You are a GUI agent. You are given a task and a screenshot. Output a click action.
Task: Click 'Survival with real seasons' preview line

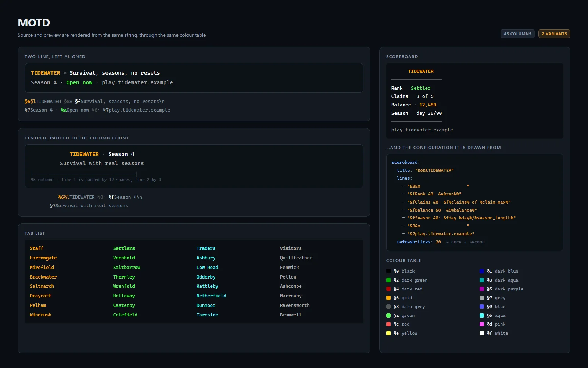click(102, 163)
